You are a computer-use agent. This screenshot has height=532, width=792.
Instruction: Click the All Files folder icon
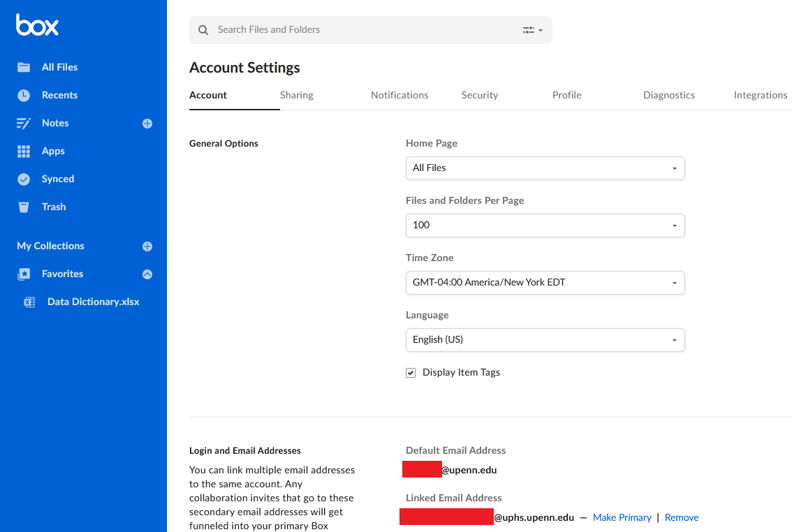pos(24,67)
